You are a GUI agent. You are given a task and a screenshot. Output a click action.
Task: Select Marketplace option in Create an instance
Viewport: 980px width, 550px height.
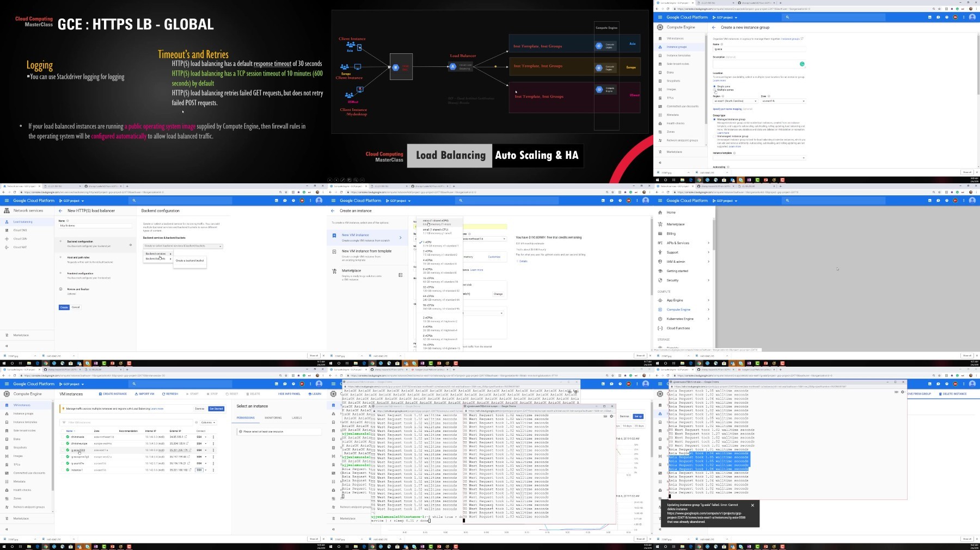(x=366, y=274)
